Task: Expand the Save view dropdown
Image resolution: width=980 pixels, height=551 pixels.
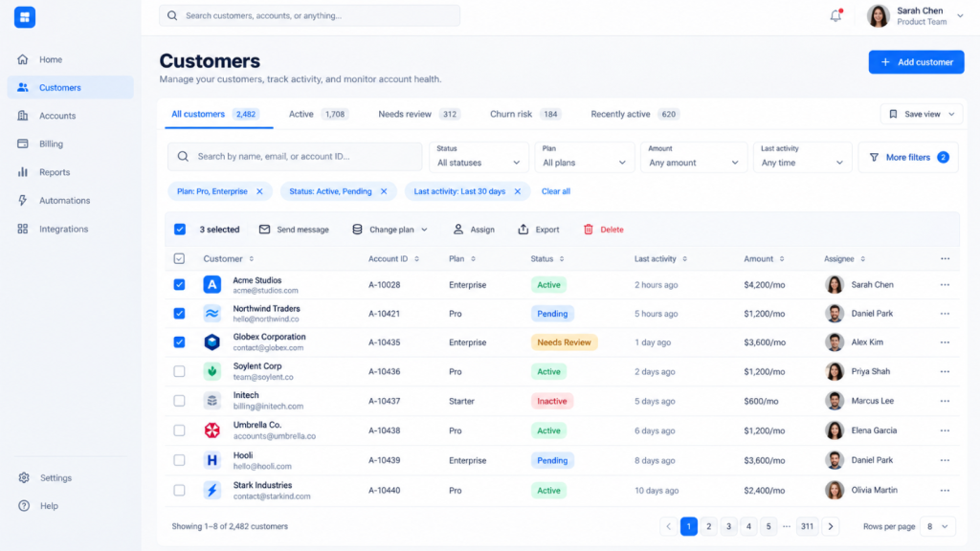Action: click(x=922, y=114)
